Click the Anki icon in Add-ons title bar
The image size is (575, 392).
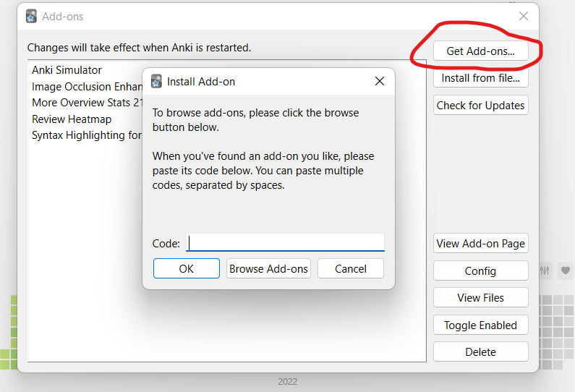point(32,16)
